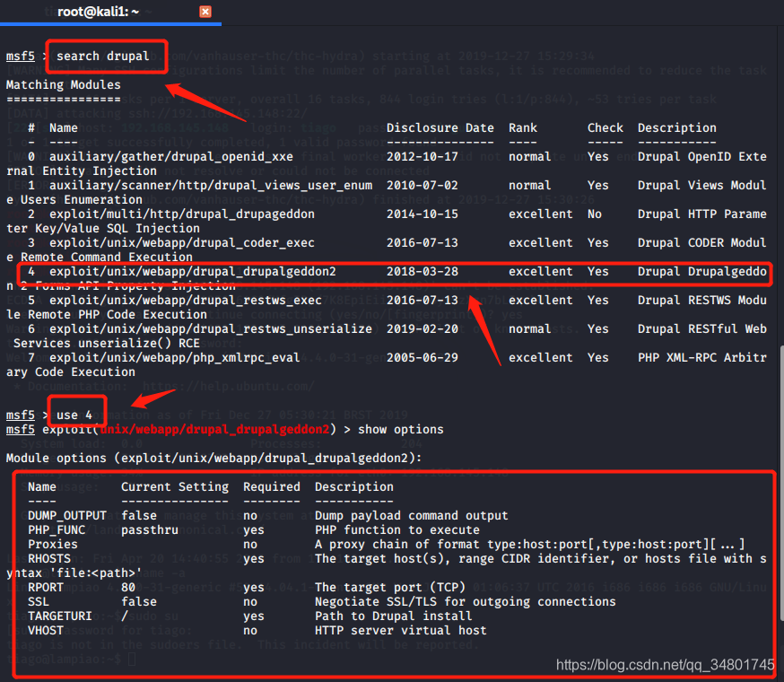Click the 'show options' command text
Screen dimensions: 784x682
400,429
